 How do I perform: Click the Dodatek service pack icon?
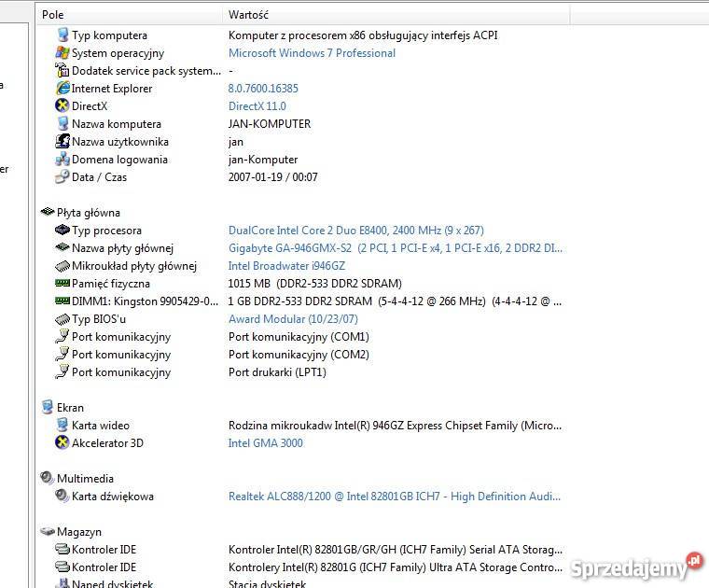coord(63,70)
